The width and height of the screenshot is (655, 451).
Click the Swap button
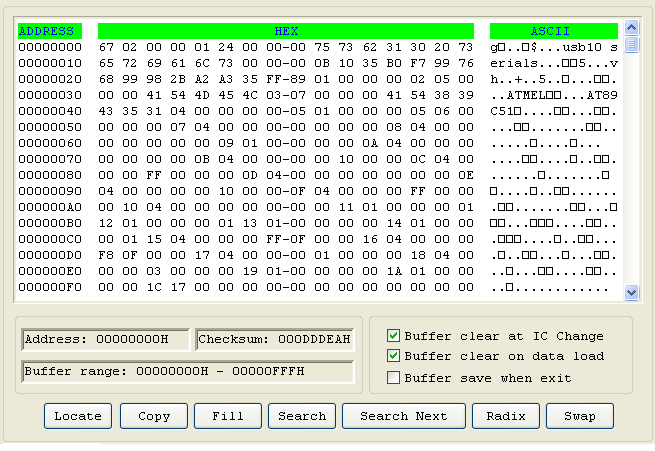[x=579, y=416]
